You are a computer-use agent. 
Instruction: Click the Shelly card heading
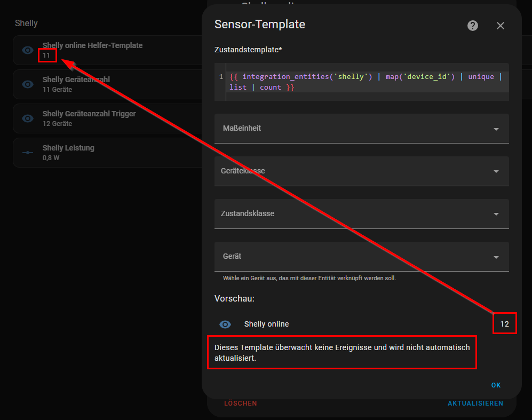pos(26,23)
